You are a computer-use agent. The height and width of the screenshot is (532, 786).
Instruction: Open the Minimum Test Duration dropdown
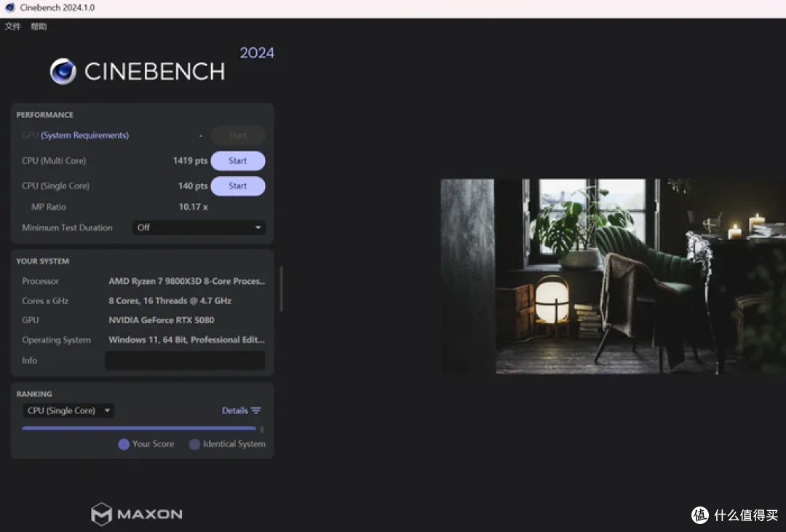(199, 228)
